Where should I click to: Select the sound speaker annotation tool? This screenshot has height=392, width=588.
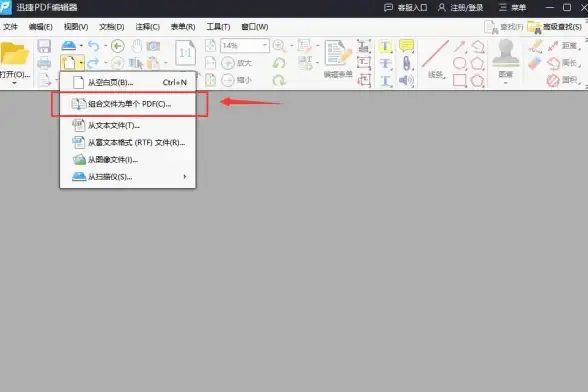pyautogui.click(x=406, y=80)
